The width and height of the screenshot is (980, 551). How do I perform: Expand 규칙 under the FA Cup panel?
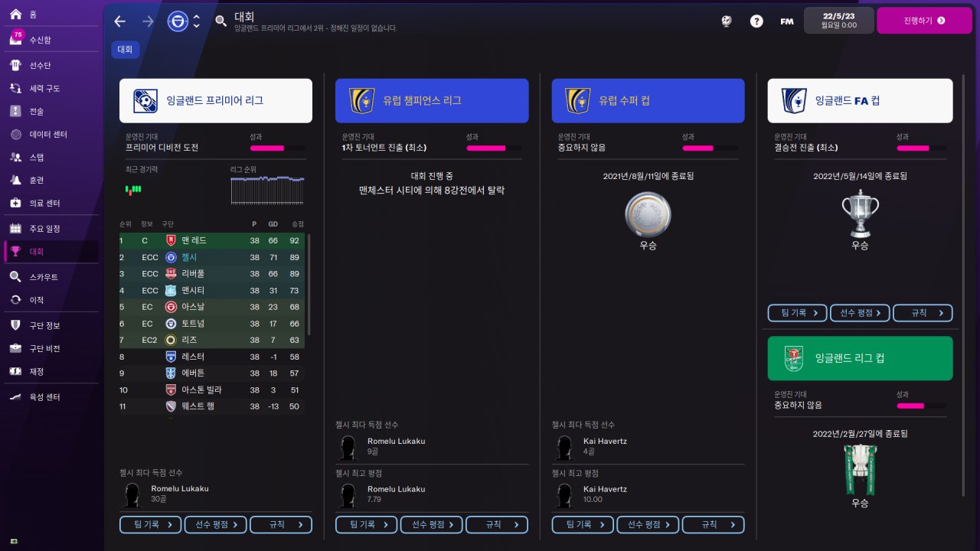(x=923, y=312)
